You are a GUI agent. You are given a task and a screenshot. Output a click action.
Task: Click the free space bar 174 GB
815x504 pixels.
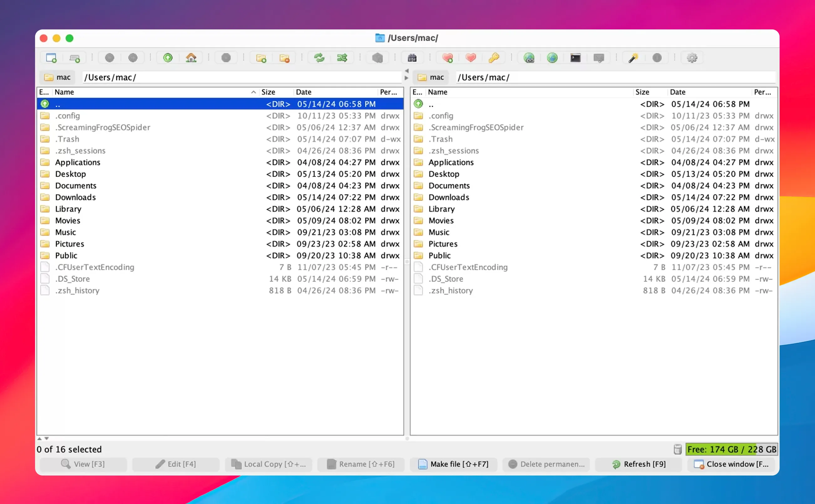pyautogui.click(x=731, y=449)
